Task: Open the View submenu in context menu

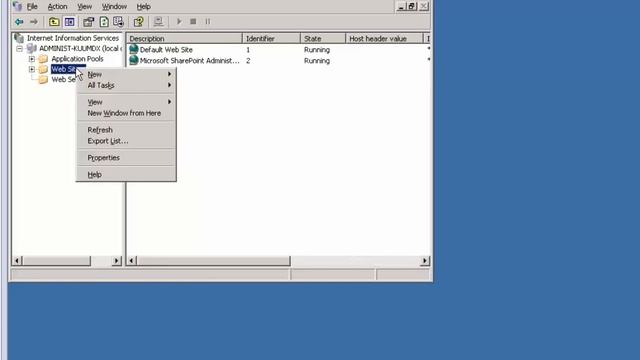Action: pyautogui.click(x=126, y=102)
